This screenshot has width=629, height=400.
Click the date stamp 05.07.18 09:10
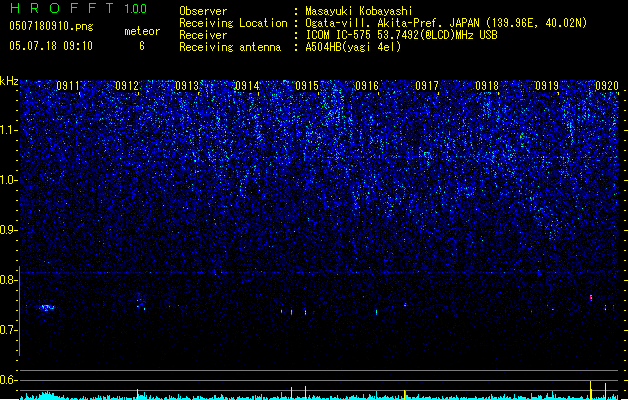[x=51, y=46]
